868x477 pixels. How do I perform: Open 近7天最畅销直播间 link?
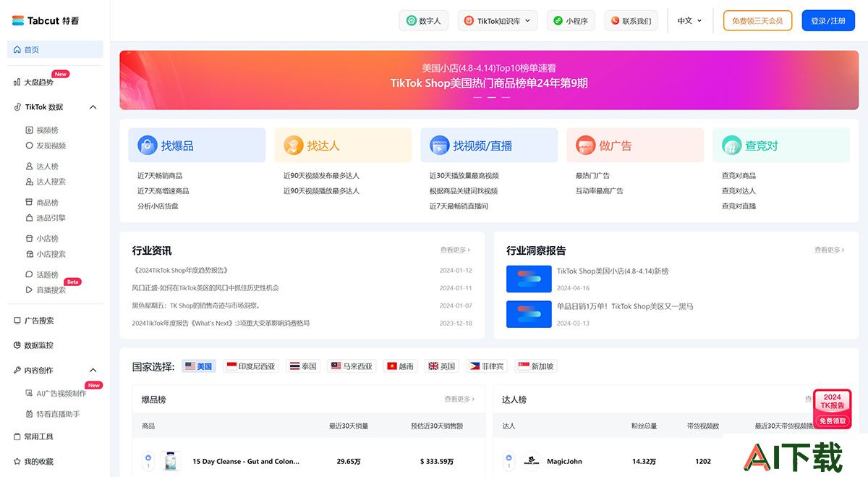459,206
